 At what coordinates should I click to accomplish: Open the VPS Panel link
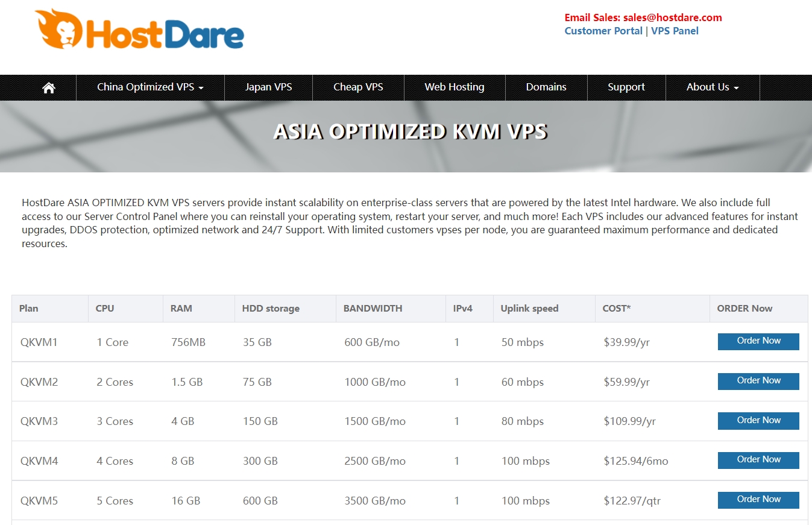tap(675, 31)
